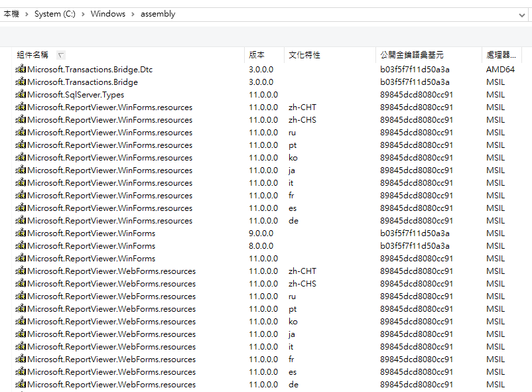This screenshot has height=392, width=532.
Task: Click icon of WebForms.resources de assembly
Action: (21, 385)
